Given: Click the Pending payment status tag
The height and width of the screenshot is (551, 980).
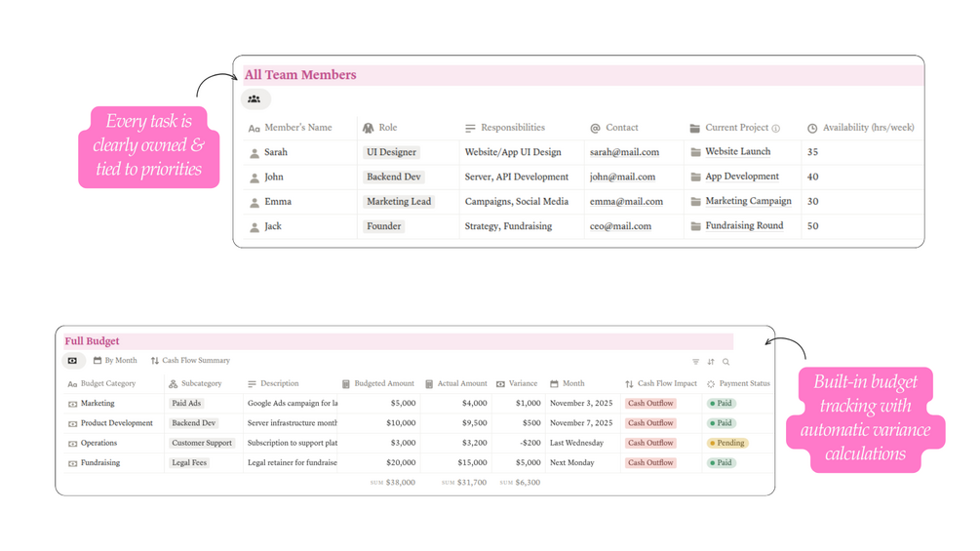Looking at the screenshot, I should tap(726, 443).
